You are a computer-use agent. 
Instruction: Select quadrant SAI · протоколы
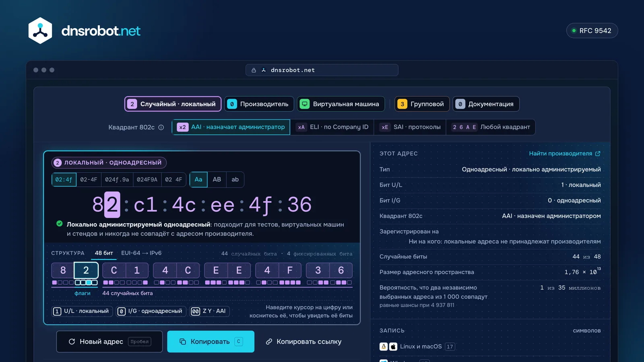410,127
